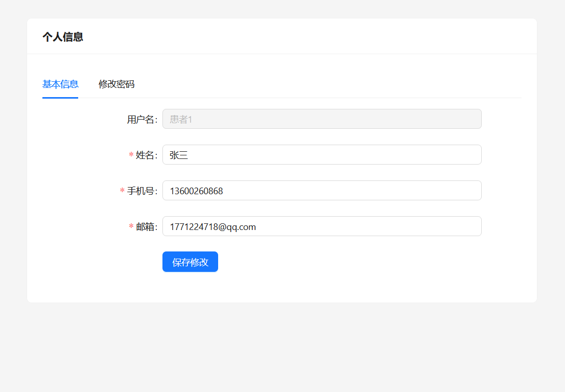This screenshot has height=392, width=565.
Task: Click the red asterisk beside 姓名
Action: pyautogui.click(x=131, y=155)
